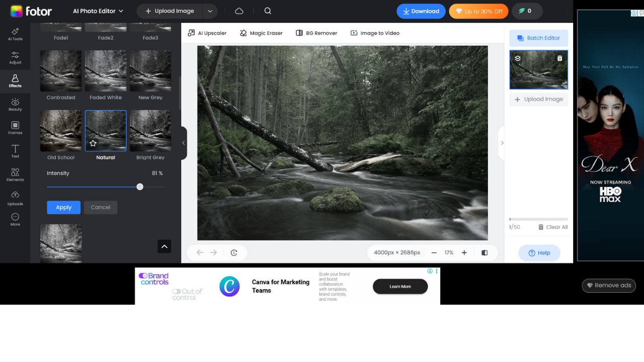644x362 pixels.
Task: Select the Old School effect thumbnail
Action: pyautogui.click(x=61, y=131)
